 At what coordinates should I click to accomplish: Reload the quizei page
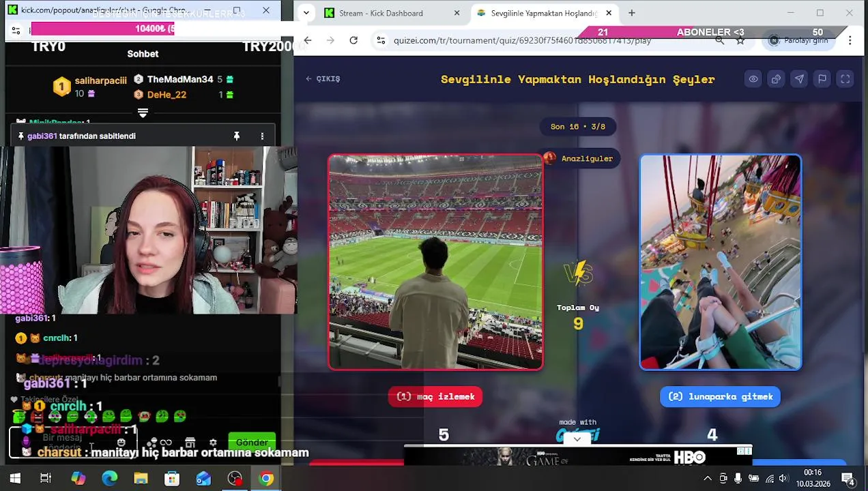(x=353, y=41)
